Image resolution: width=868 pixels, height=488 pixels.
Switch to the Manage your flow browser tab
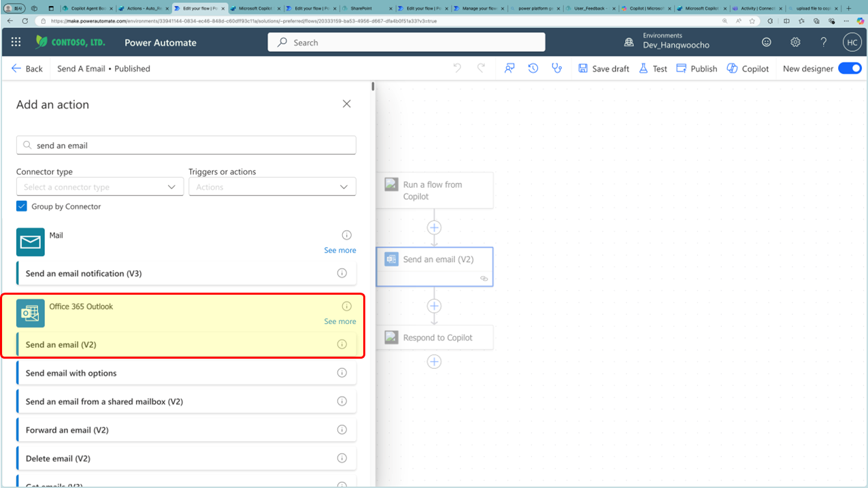tap(479, 8)
